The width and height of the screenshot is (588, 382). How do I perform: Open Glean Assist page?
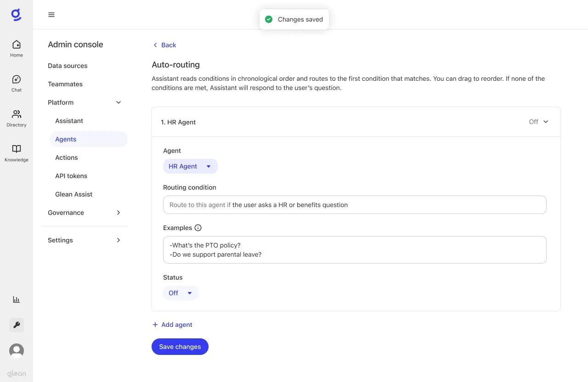[73, 194]
